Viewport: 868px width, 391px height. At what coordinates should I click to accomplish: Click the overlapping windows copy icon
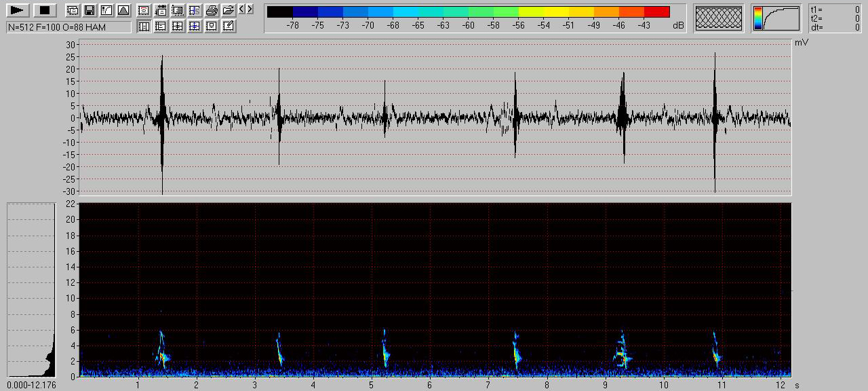[72, 10]
